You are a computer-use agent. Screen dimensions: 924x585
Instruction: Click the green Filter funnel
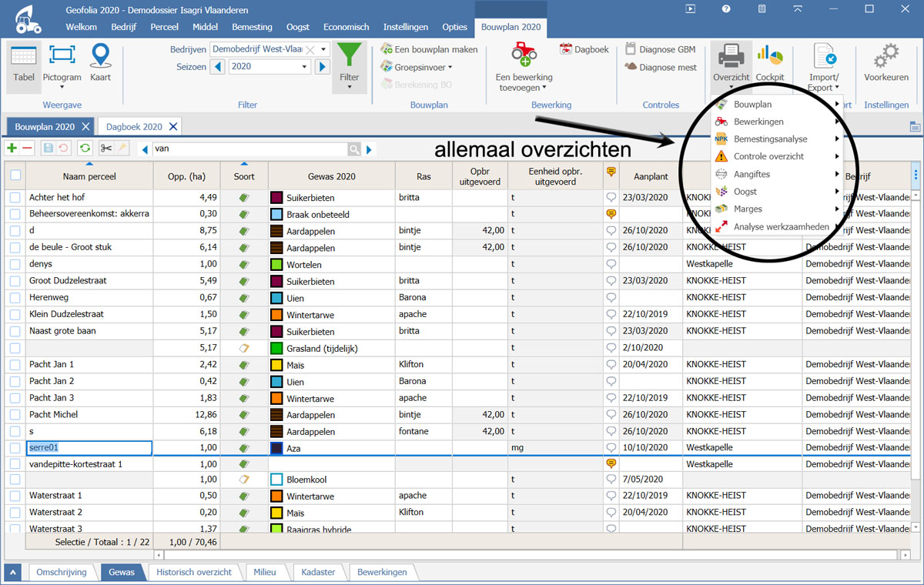[350, 66]
